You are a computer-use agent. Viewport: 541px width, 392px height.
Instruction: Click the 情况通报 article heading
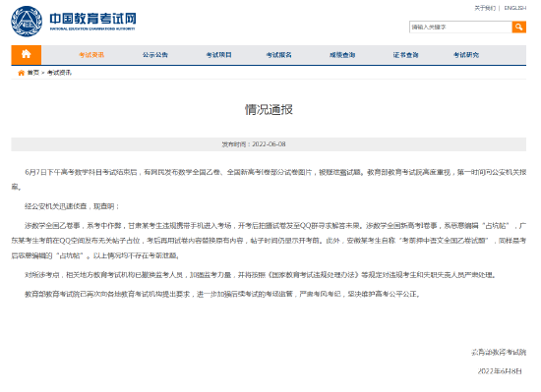[x=269, y=109]
